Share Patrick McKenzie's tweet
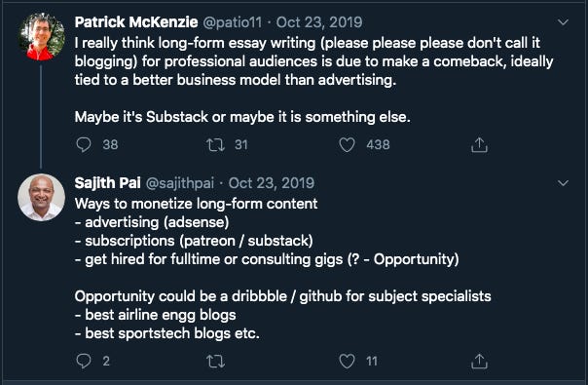588x385 pixels. (479, 144)
